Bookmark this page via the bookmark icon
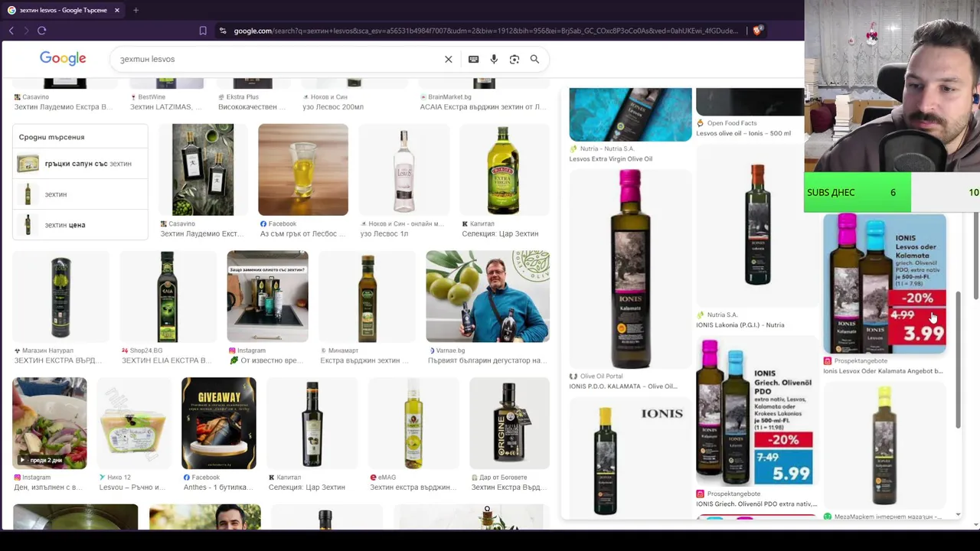 coord(203,31)
